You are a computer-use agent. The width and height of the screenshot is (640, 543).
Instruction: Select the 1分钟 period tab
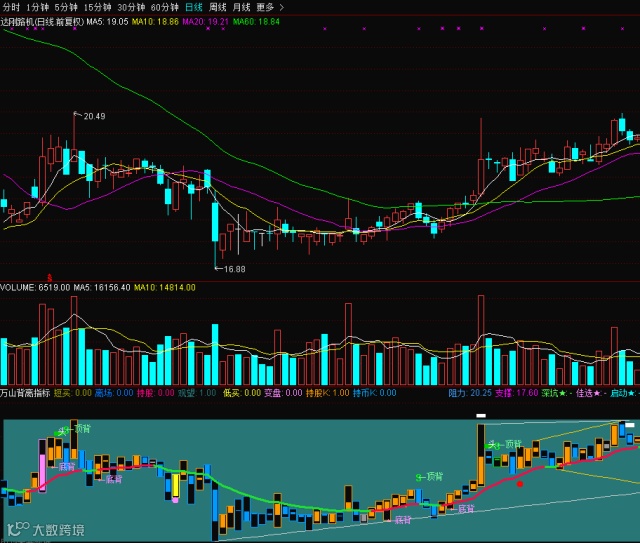(38, 7)
